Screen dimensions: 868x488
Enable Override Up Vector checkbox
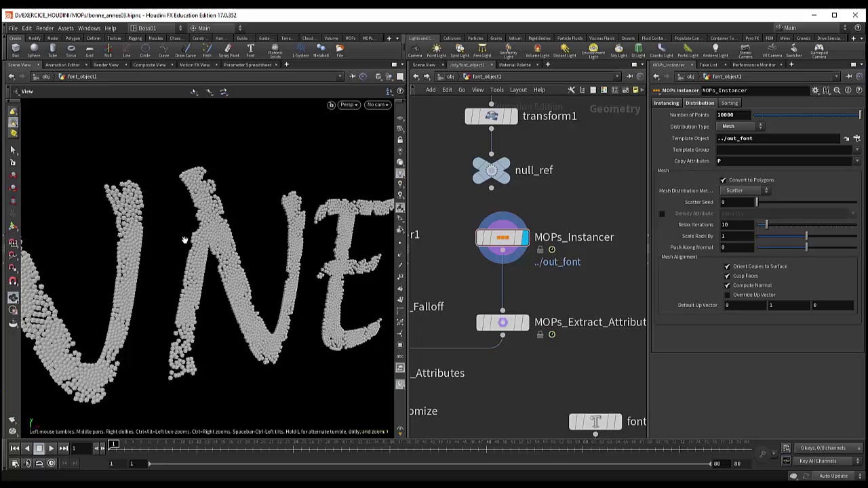point(727,295)
